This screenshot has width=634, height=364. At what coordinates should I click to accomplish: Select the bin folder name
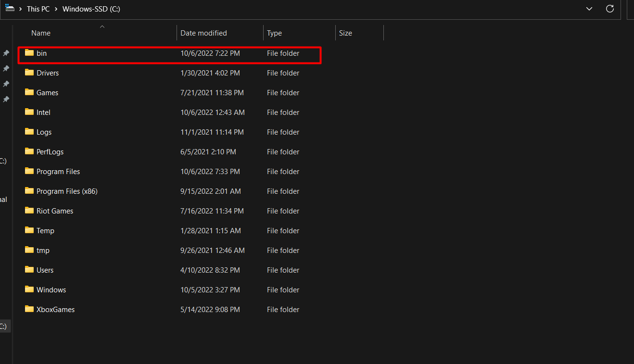coord(41,53)
